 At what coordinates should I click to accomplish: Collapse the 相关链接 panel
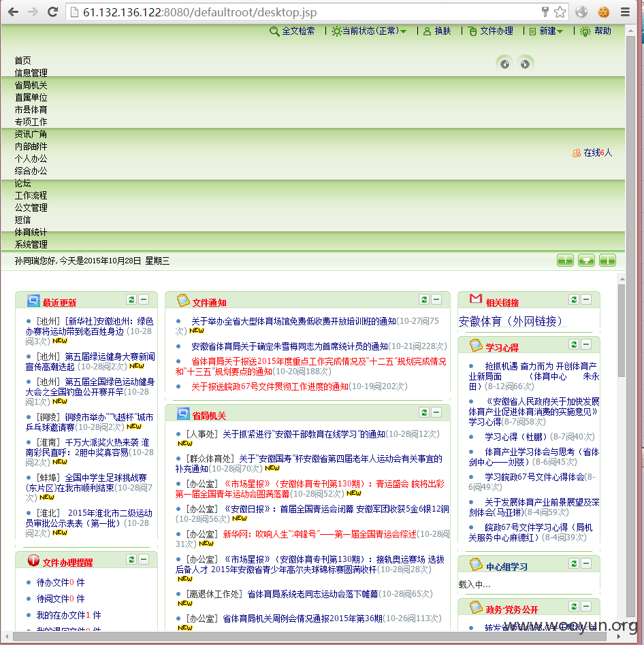click(x=586, y=299)
